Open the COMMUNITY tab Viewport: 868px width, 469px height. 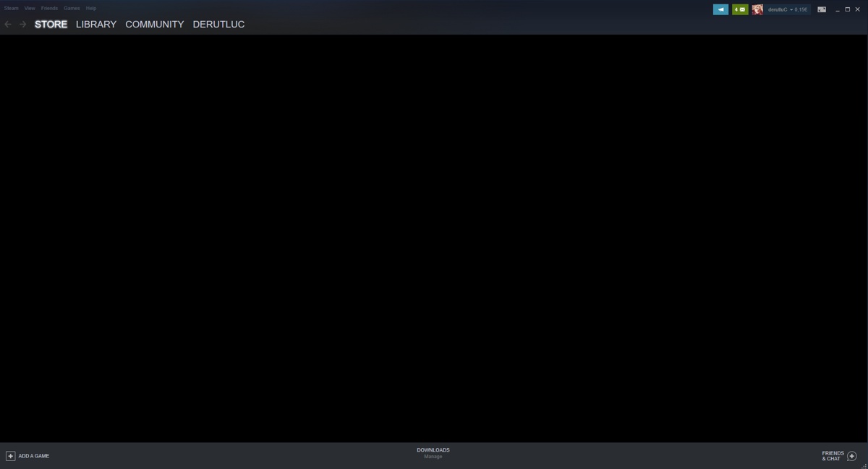coord(155,24)
